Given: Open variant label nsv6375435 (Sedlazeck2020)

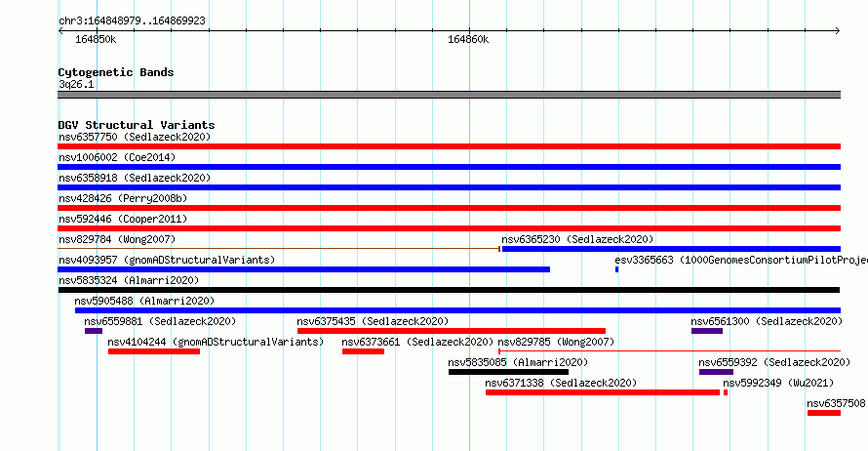Looking at the screenshot, I should (373, 321).
